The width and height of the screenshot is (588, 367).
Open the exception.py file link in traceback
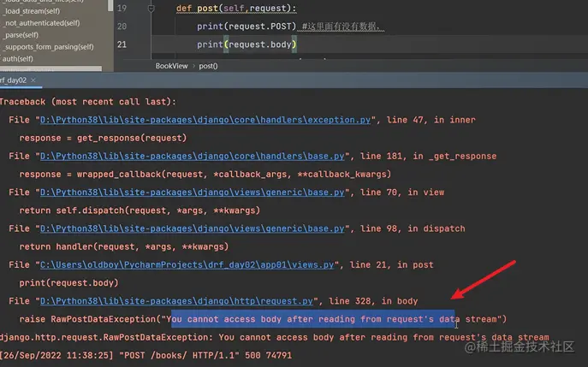pyautogui.click(x=205, y=120)
